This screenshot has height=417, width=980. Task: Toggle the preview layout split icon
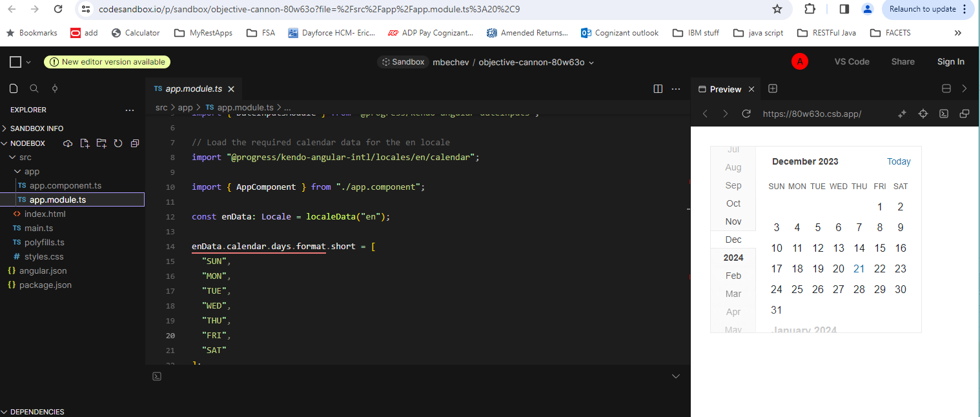(x=946, y=89)
